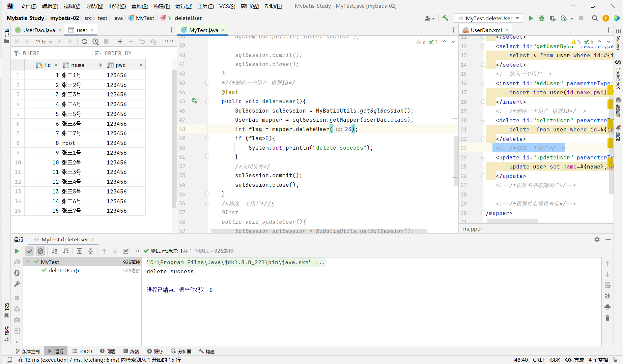This screenshot has width=623, height=364.
Task: Toggle show passed tests filter
Action: pyautogui.click(x=30, y=251)
